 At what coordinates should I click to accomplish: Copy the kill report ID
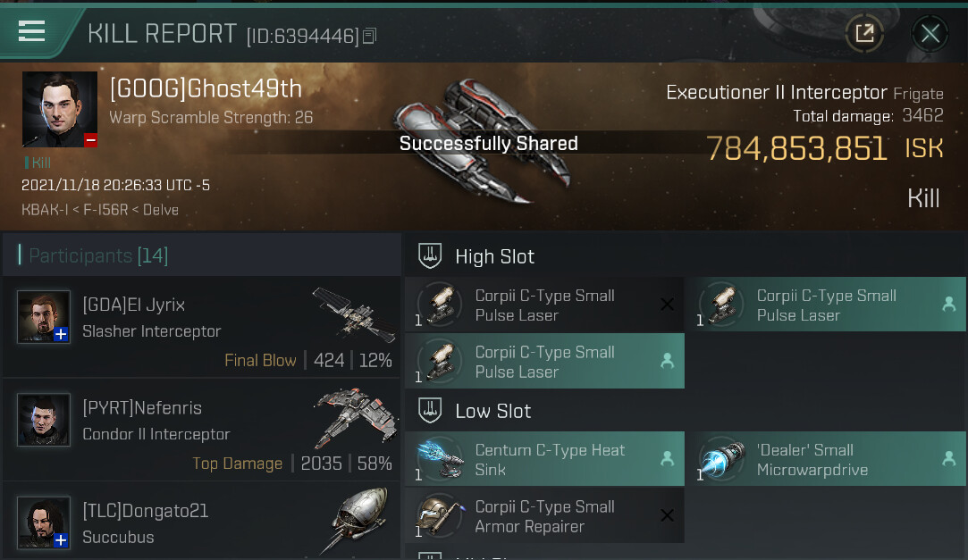pos(370,36)
